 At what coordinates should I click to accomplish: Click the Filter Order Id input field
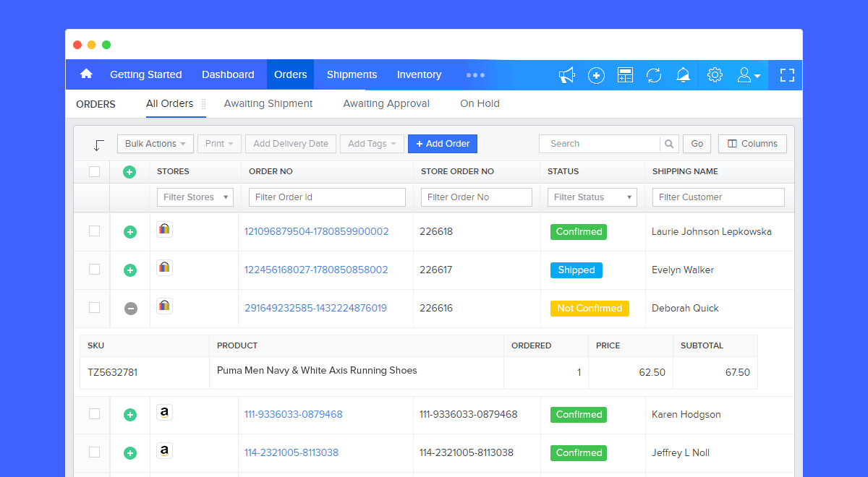327,197
